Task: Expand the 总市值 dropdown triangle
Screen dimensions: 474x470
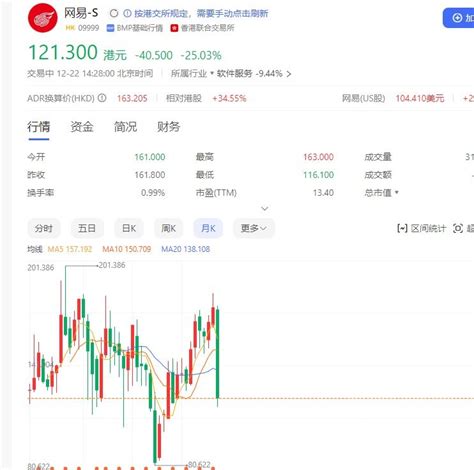Action: [x=397, y=192]
